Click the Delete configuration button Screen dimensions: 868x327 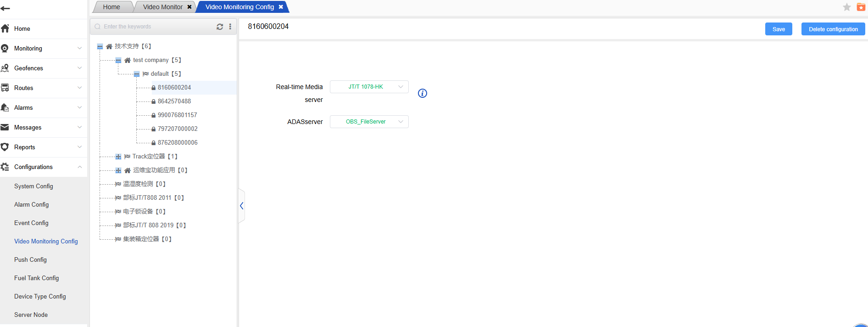(833, 29)
